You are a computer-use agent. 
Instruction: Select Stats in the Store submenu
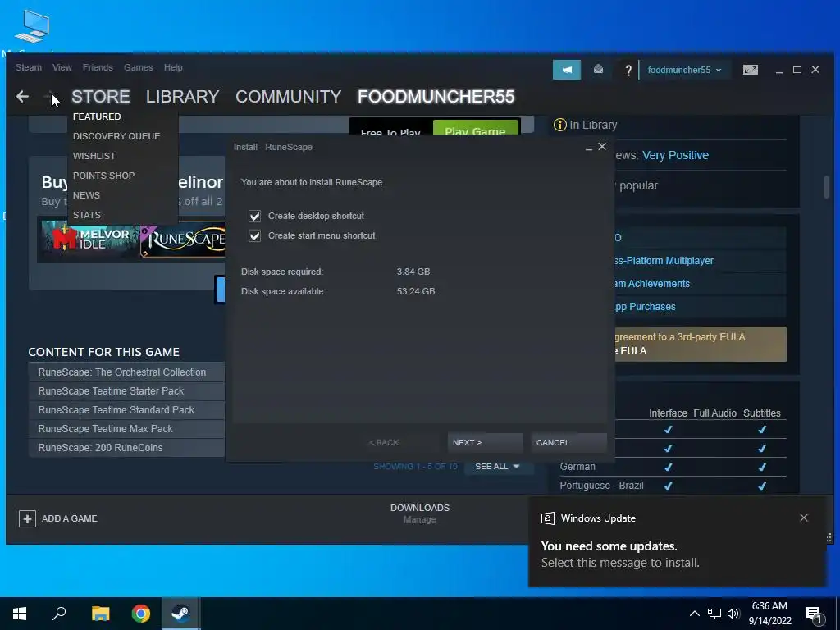click(87, 216)
